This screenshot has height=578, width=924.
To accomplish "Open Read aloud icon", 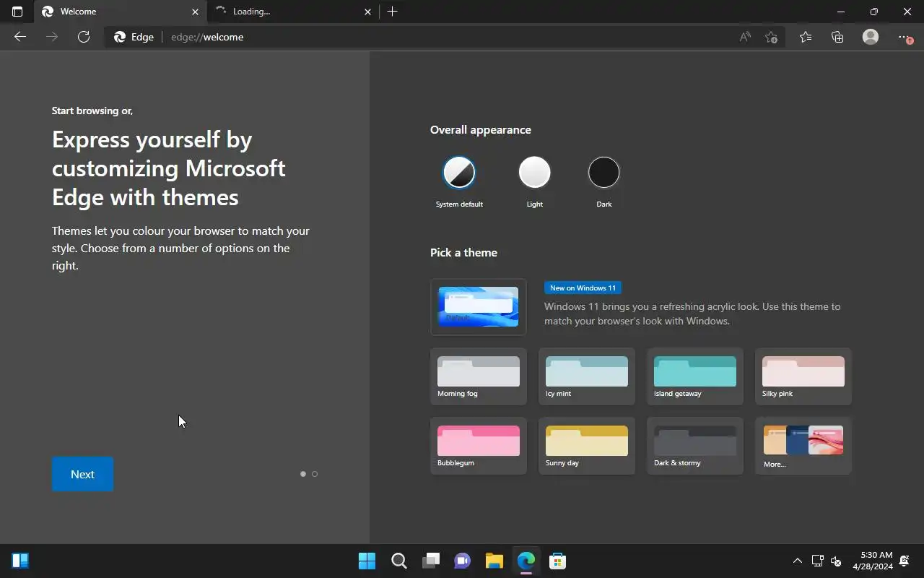I will point(745,37).
